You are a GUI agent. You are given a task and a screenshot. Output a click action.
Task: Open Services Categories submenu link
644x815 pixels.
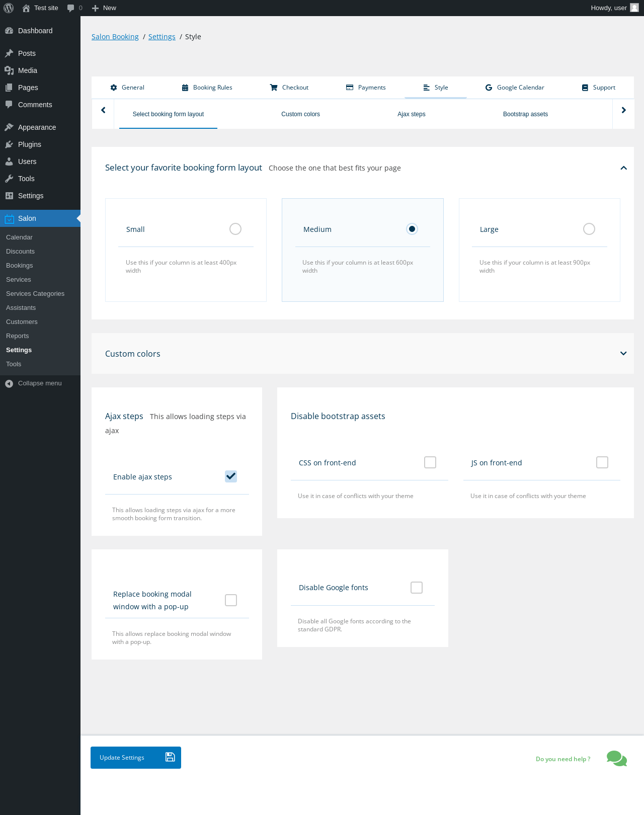[x=35, y=294]
